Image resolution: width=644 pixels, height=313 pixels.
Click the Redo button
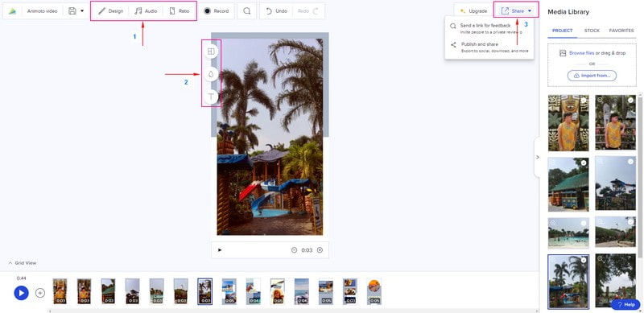coord(308,11)
